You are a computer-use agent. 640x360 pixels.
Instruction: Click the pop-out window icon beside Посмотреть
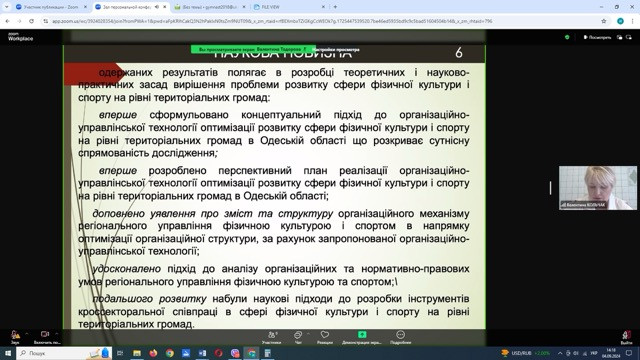(620, 37)
